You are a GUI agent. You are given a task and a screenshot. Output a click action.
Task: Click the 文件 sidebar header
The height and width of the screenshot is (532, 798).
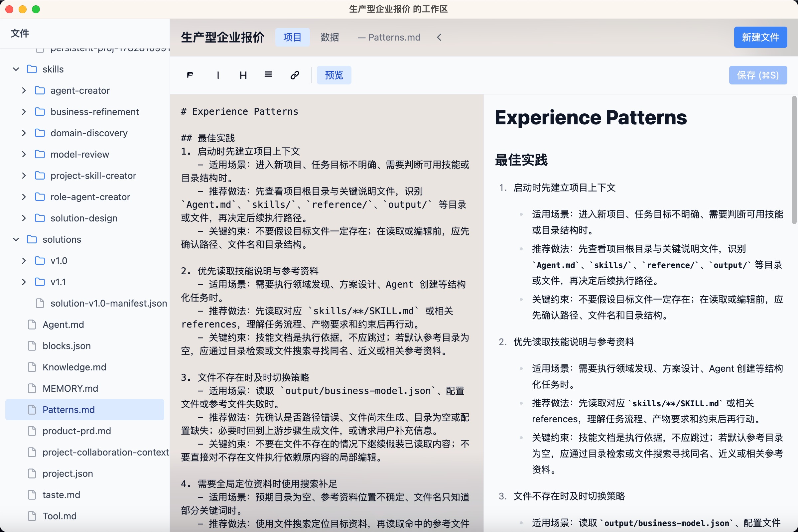coord(20,33)
